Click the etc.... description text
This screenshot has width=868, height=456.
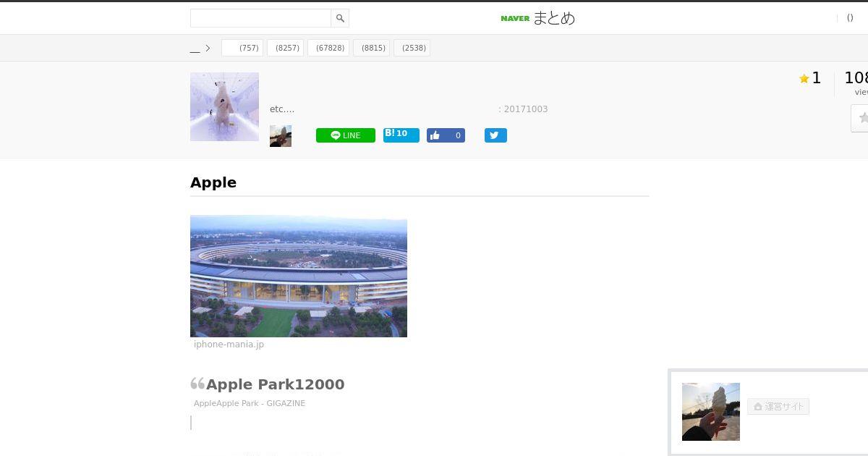282,109
